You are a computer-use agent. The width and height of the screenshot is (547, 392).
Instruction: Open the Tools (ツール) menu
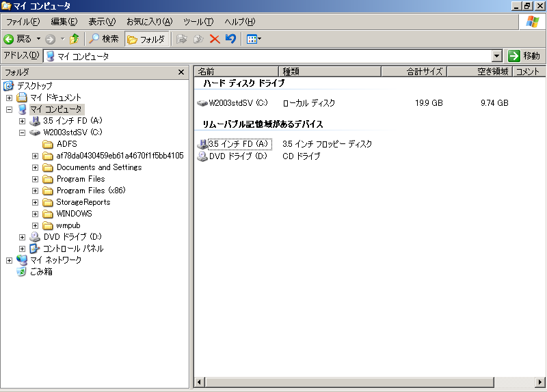coord(198,22)
